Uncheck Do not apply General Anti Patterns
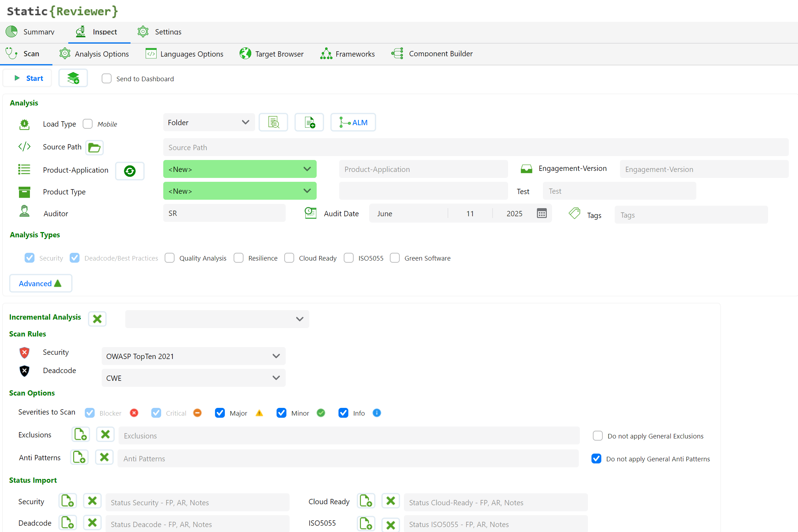Screen dimensions: 798x532 point(596,459)
